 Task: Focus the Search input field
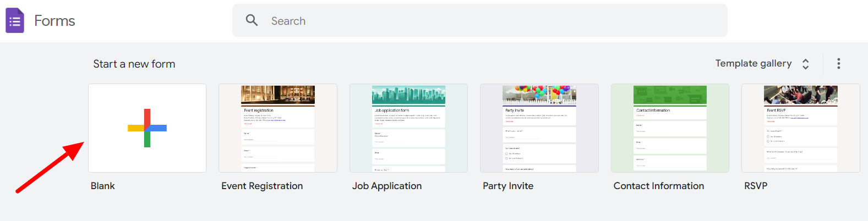click(479, 20)
